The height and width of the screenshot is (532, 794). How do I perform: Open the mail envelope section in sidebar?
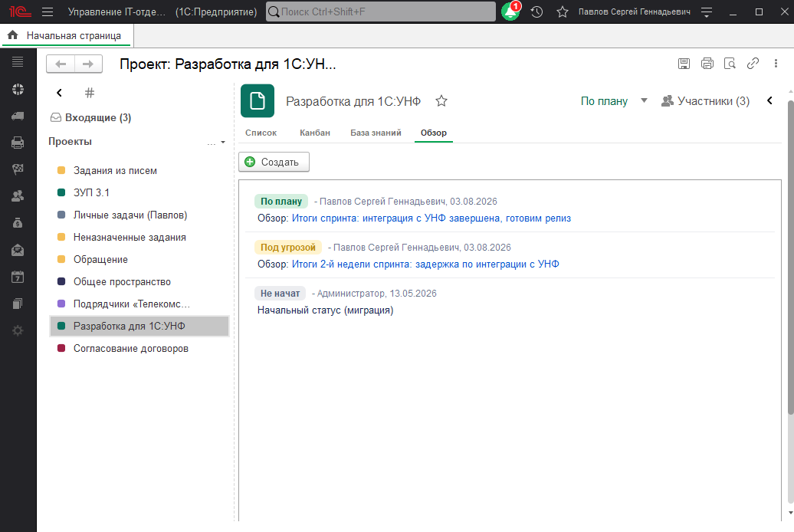tap(18, 250)
